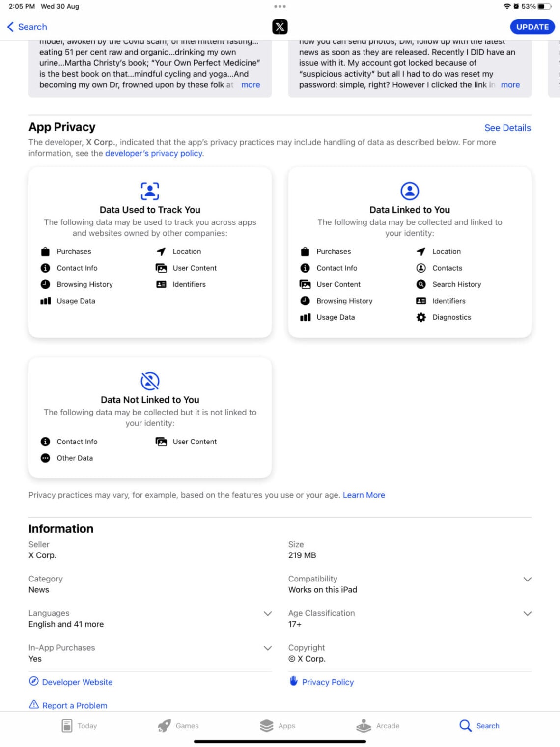The height and width of the screenshot is (747, 560).
Task: Expand the In-App Purchases chevron
Action: [268, 648]
